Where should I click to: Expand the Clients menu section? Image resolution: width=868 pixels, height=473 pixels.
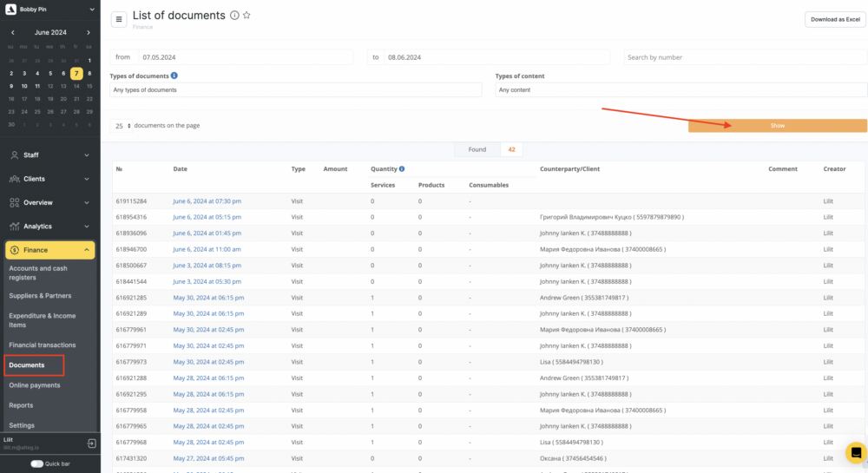coord(86,180)
